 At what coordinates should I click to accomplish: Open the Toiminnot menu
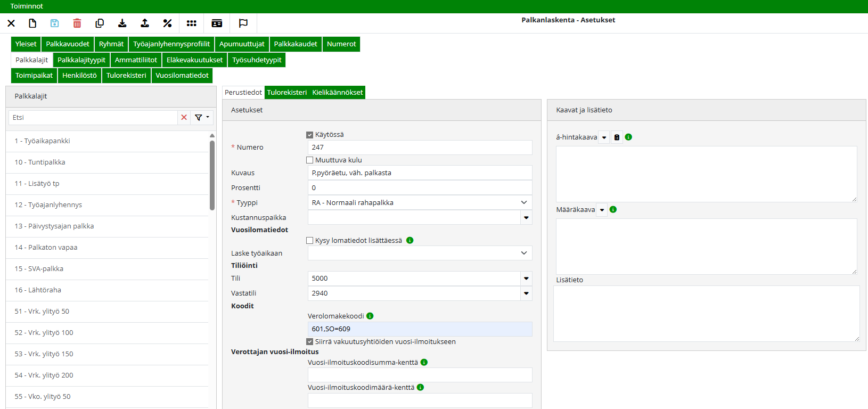pos(27,6)
